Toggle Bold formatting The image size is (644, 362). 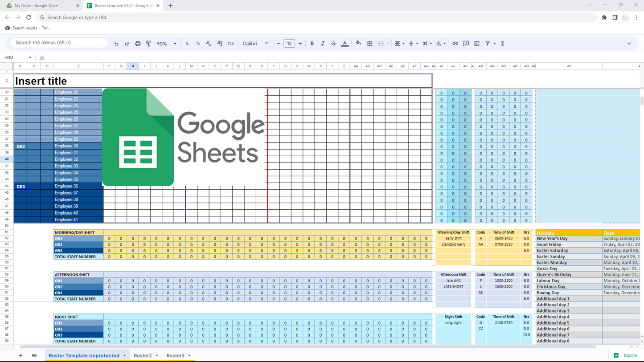312,44
